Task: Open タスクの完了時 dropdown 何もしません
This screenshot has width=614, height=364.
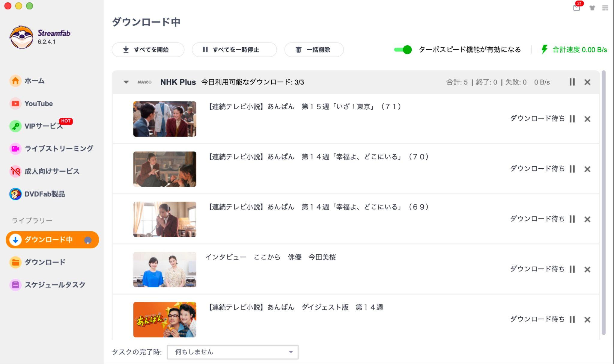Action: pyautogui.click(x=233, y=352)
